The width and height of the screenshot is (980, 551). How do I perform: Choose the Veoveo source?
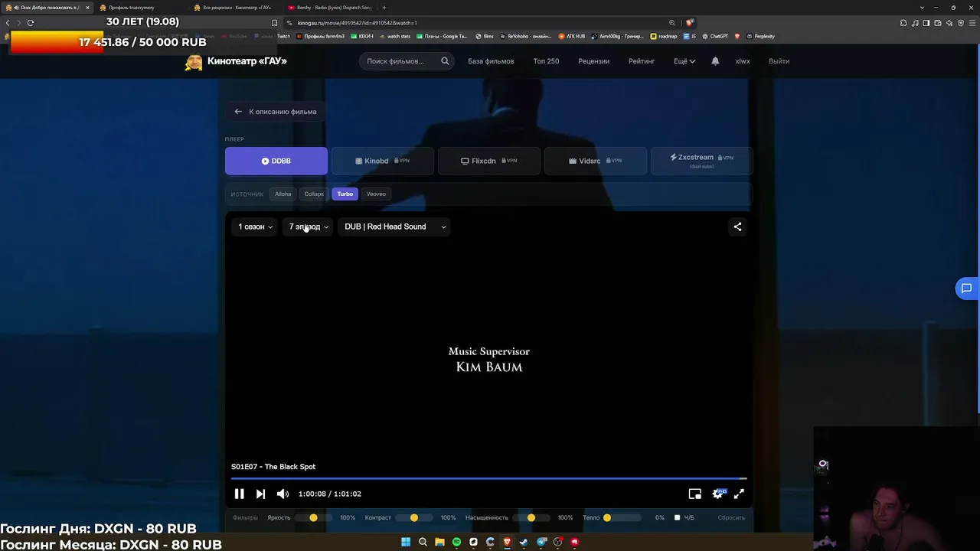[x=376, y=194]
